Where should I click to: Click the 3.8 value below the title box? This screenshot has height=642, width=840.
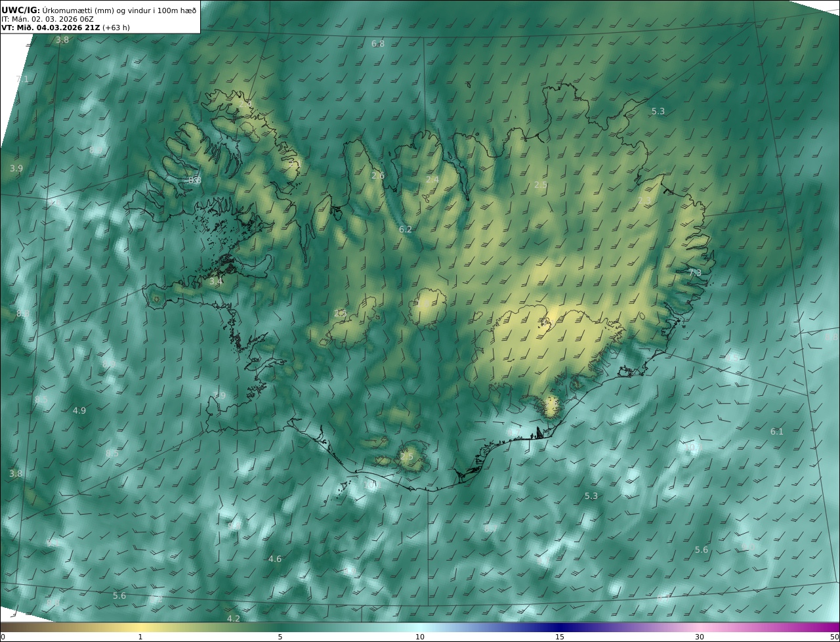[62, 40]
